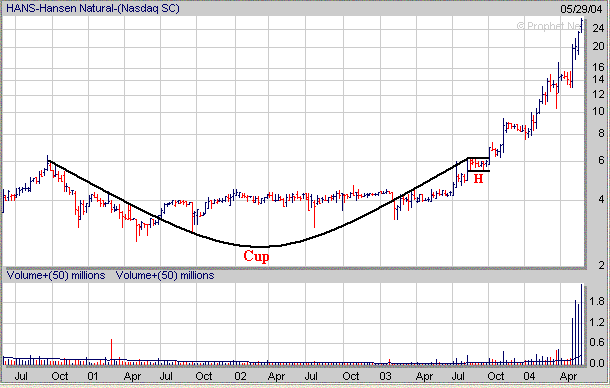Viewport: 610px width, 388px height.
Task: Select the volume axis label 1.2
Action: pyautogui.click(x=597, y=322)
